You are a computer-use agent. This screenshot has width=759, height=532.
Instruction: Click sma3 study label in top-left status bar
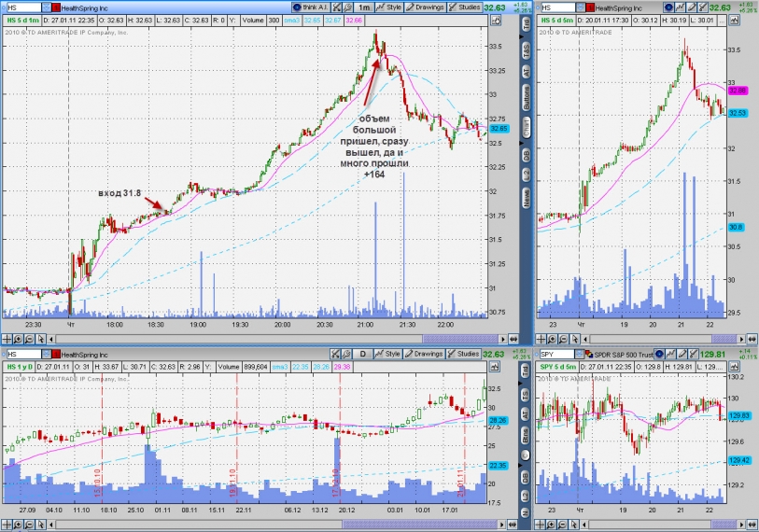pyautogui.click(x=292, y=21)
